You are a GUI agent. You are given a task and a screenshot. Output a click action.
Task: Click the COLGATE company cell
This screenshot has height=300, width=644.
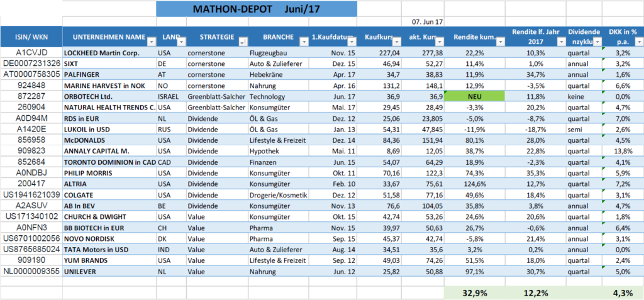tap(109, 195)
